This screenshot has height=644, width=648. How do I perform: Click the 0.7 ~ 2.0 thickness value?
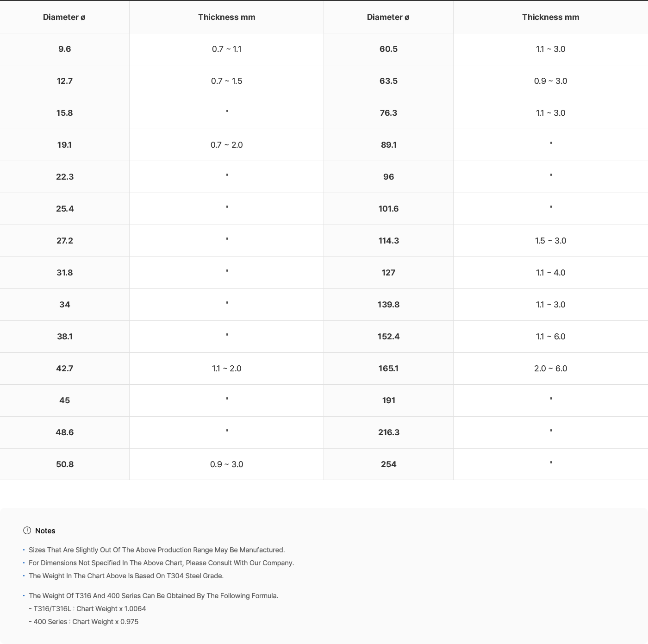tap(226, 145)
